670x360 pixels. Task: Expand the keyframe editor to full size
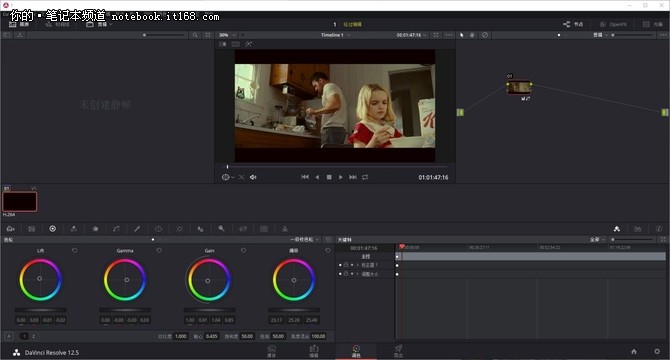(x=663, y=240)
